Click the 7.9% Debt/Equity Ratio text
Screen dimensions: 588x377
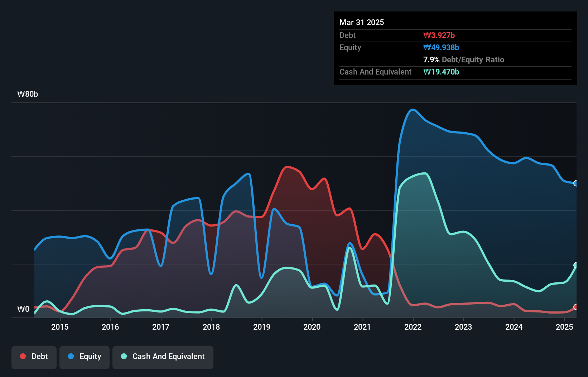pyautogui.click(x=464, y=59)
